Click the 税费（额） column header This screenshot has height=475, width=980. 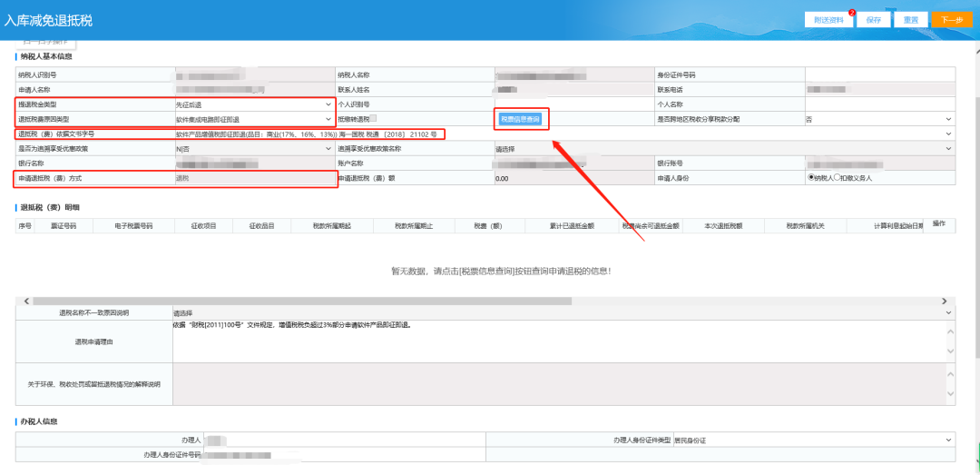[x=490, y=225]
